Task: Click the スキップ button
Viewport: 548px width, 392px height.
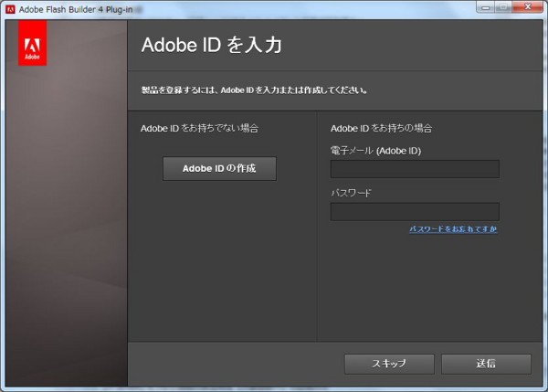Action: click(389, 364)
